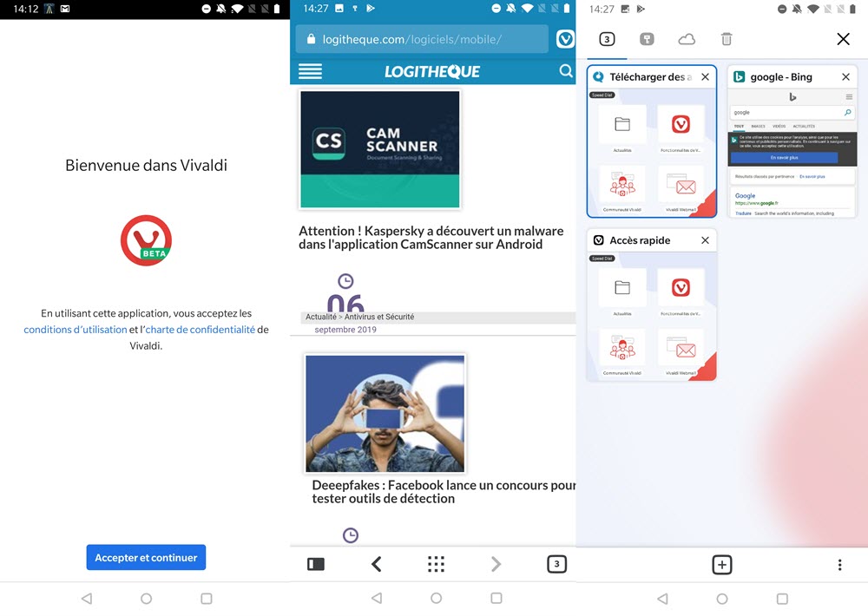Viewport: 868px width, 616px height.
Task: Open the Deeepfakes Facebook concours headline
Action: 444,491
